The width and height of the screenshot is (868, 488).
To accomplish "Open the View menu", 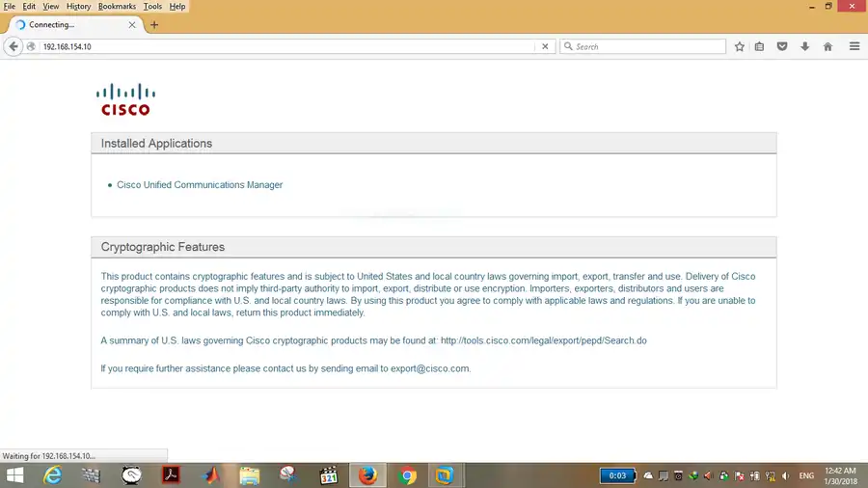I will coord(50,6).
